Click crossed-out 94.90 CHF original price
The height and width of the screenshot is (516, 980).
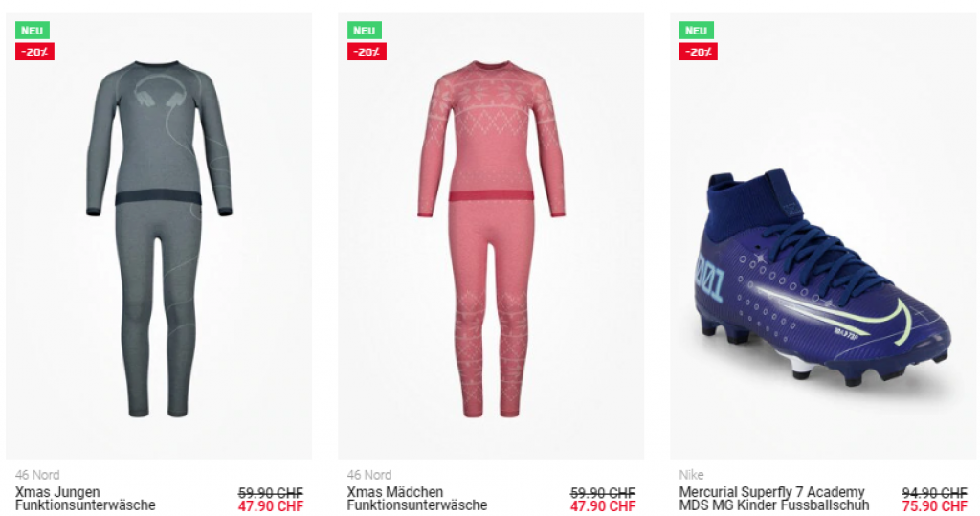pyautogui.click(x=934, y=493)
